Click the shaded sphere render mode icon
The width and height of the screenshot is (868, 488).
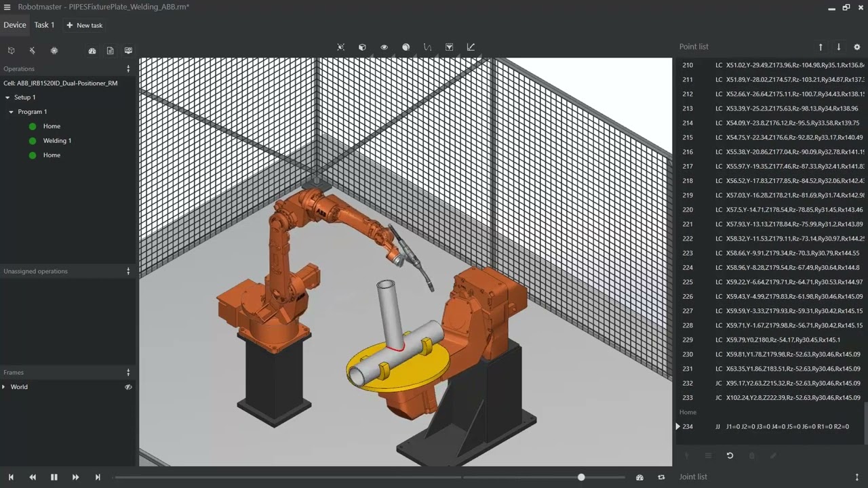406,47
